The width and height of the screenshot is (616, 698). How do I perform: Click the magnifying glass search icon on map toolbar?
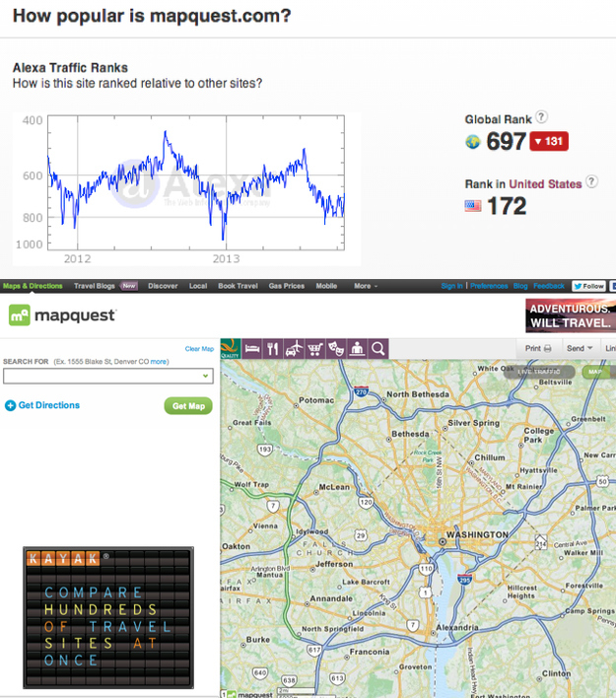point(378,349)
